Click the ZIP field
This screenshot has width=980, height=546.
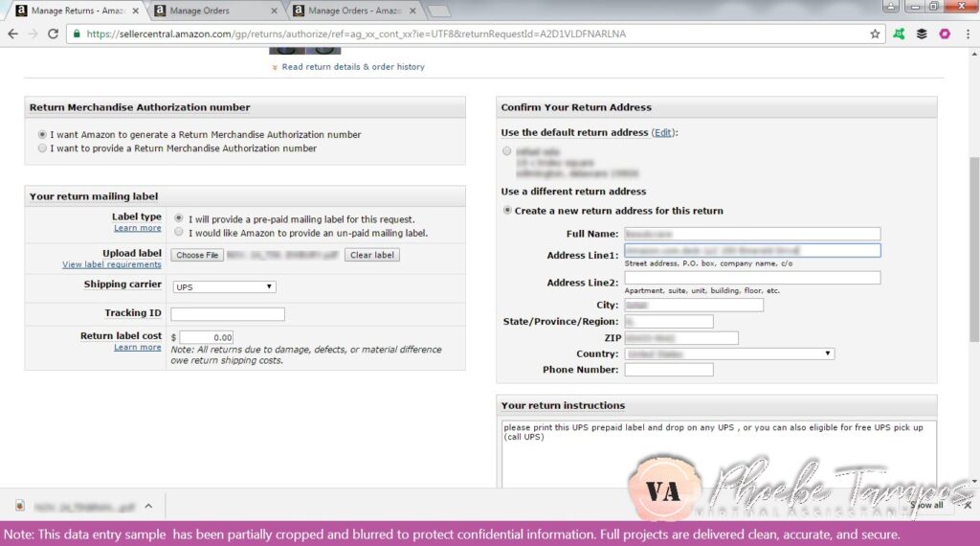click(681, 338)
